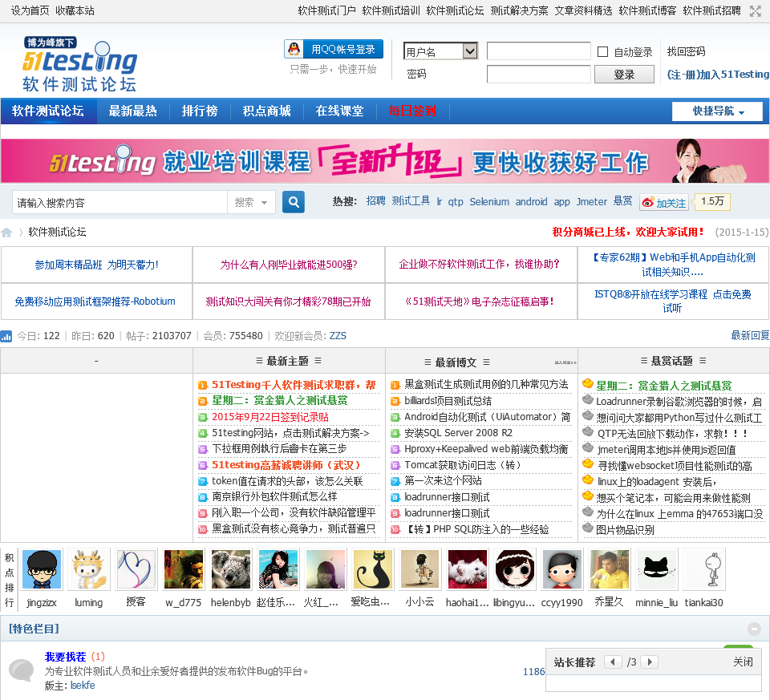Open the 每日签到 nav tab
770x700 pixels.
[x=412, y=111]
